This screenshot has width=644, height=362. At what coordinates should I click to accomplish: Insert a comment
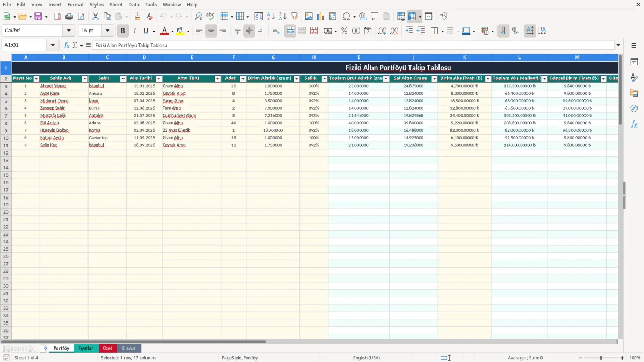tap(375, 17)
